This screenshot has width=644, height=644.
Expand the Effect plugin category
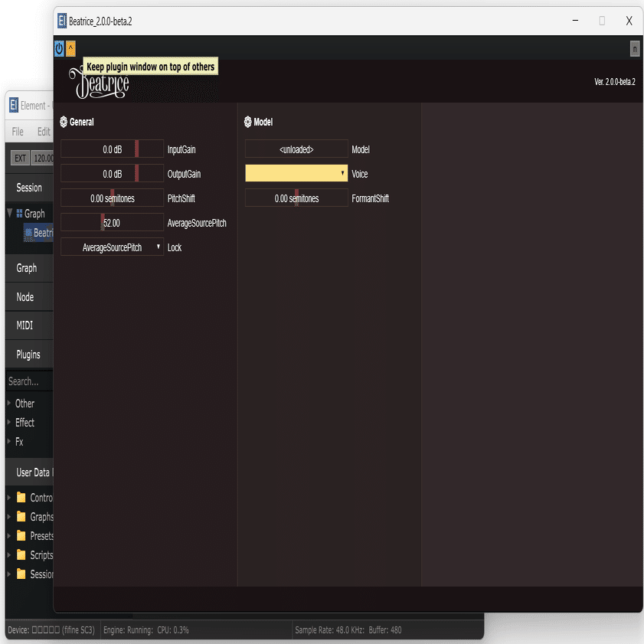(x=9, y=422)
